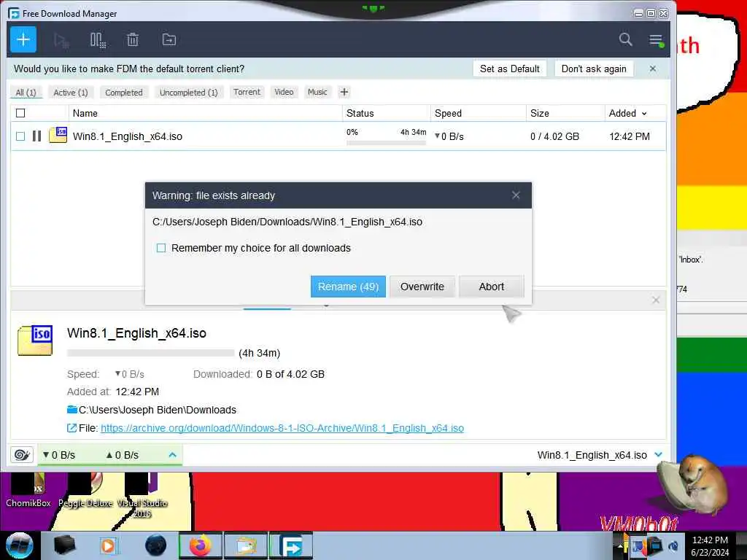Expand the speed panel chevron
The width and height of the screenshot is (747, 560).
(172, 455)
